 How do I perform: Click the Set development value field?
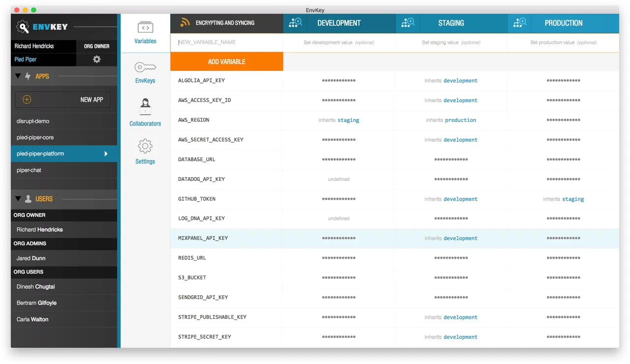pos(339,42)
